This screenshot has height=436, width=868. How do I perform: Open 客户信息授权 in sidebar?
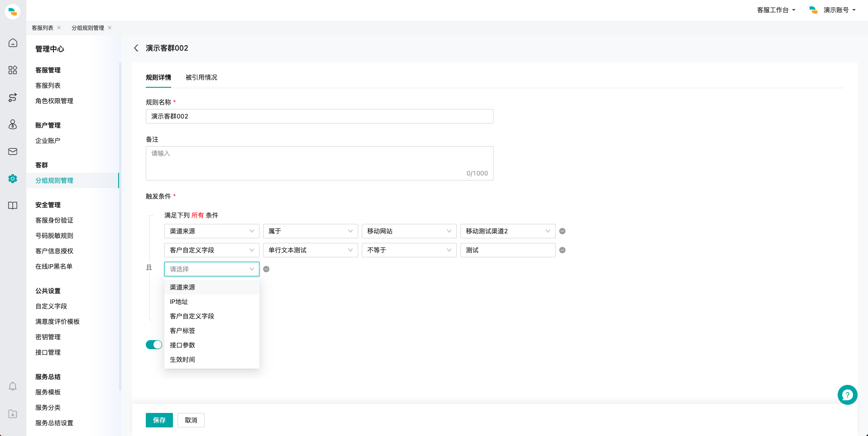click(54, 251)
